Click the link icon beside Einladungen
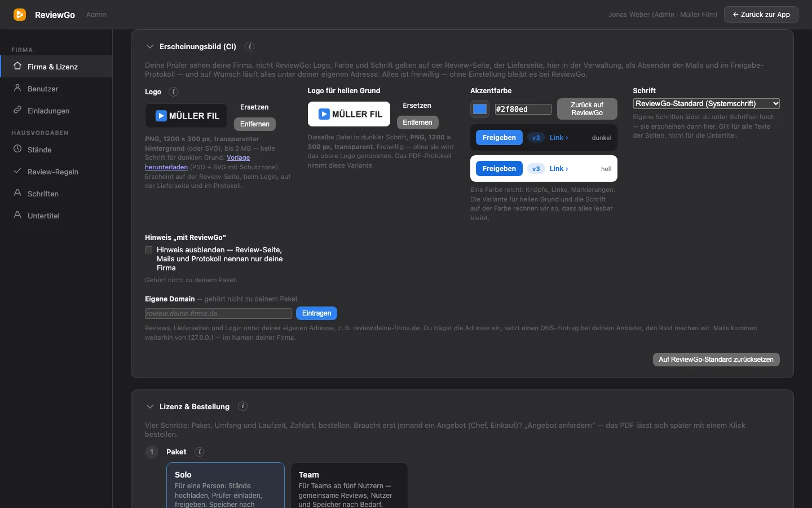 (x=17, y=110)
